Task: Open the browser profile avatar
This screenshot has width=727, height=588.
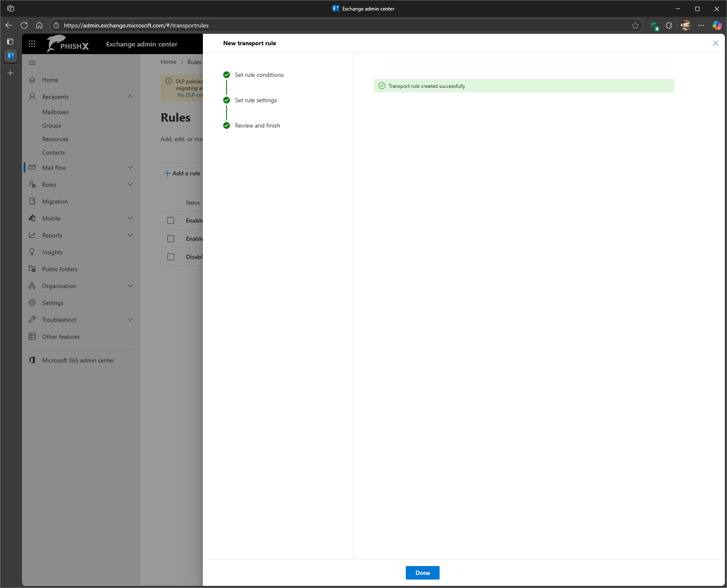Action: pyautogui.click(x=686, y=25)
